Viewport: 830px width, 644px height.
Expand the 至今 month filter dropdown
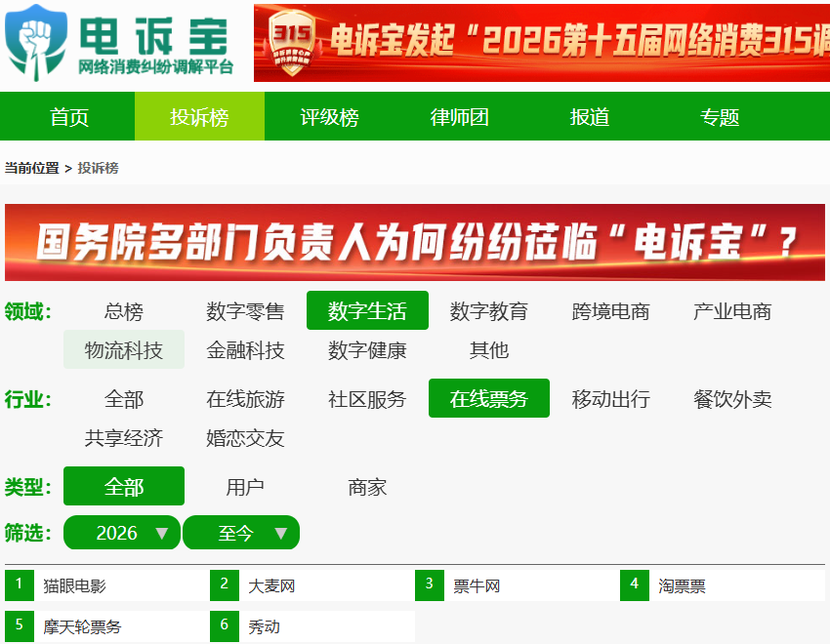(241, 533)
